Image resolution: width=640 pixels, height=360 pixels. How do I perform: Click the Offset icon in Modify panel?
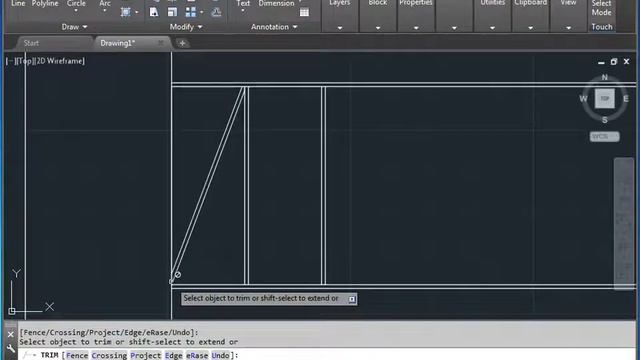[x=216, y=12]
